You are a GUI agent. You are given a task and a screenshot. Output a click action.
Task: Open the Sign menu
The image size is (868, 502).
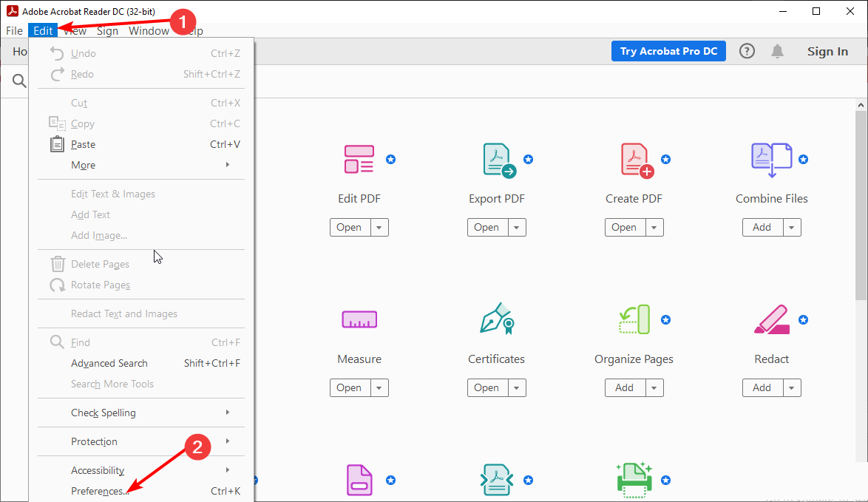click(x=107, y=31)
